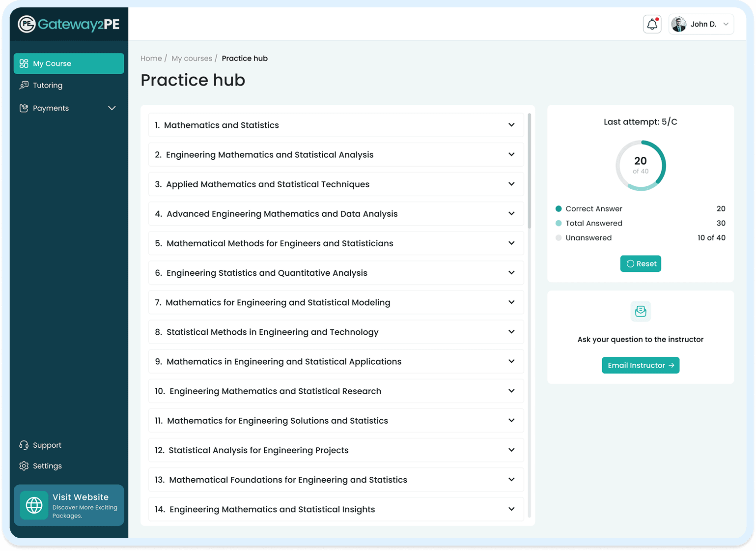The width and height of the screenshot is (756, 551).
Task: Select My Course in the sidebar
Action: [x=52, y=63]
